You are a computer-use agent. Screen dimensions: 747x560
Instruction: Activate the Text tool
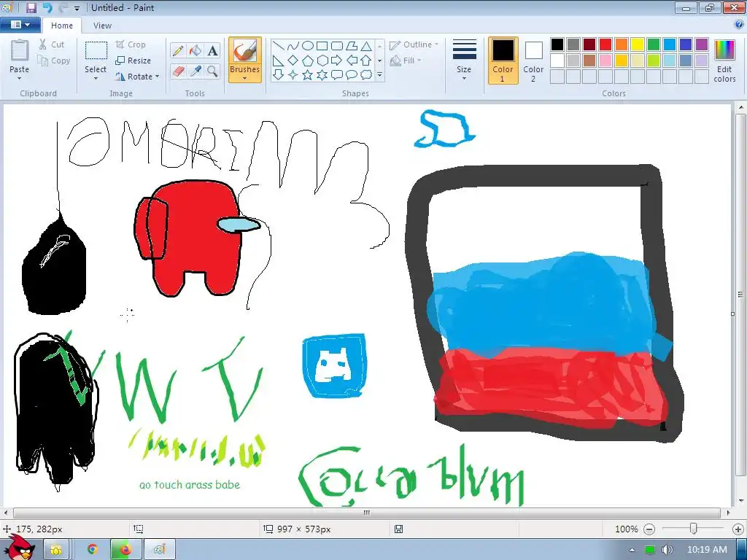point(213,50)
